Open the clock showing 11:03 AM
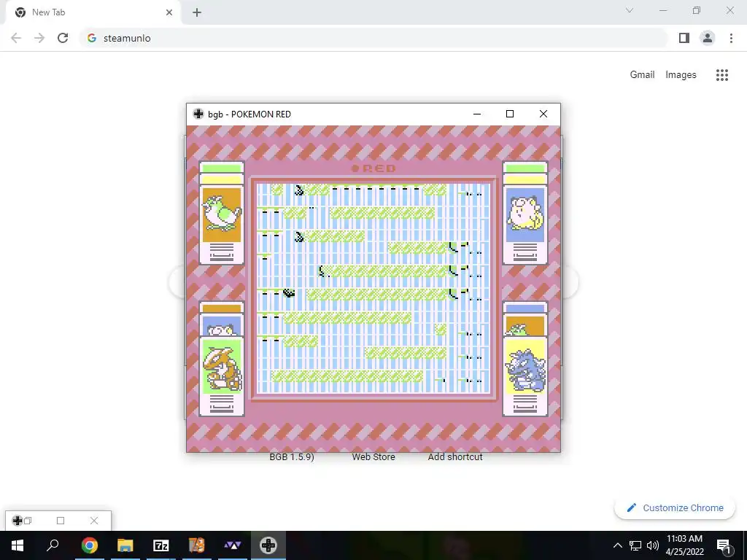The height and width of the screenshot is (560, 747). [x=684, y=545]
